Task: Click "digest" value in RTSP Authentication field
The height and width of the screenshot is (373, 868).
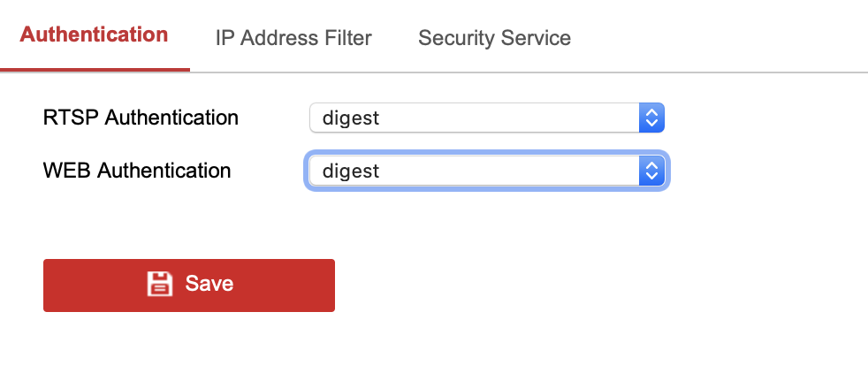Action: point(351,117)
